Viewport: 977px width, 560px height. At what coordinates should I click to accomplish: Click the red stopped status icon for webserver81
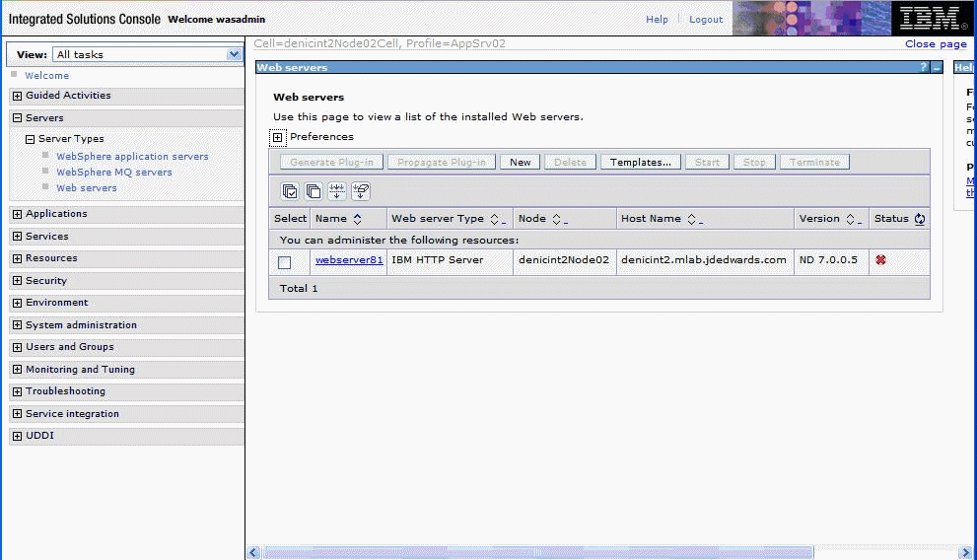tap(880, 259)
